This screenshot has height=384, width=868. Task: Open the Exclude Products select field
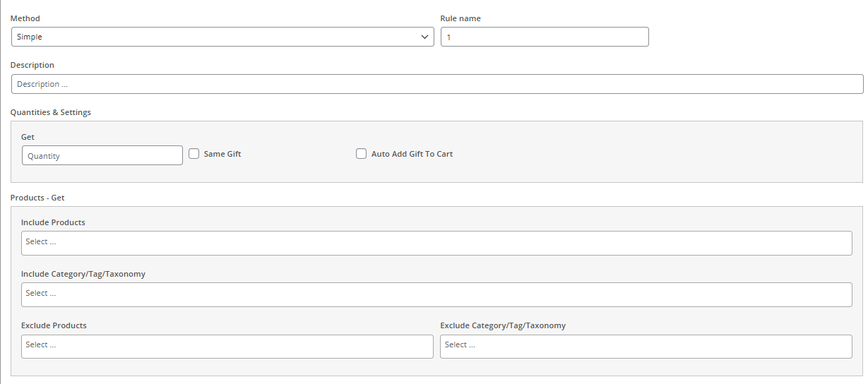(227, 346)
